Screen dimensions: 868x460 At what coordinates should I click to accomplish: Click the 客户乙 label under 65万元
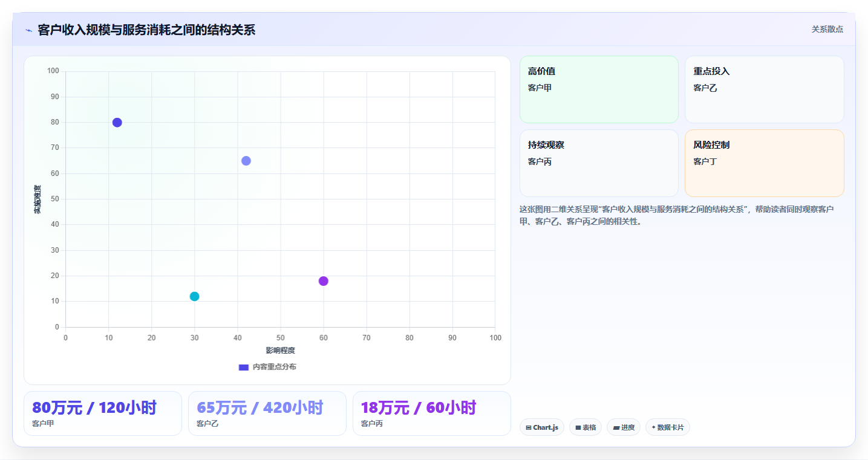click(207, 424)
